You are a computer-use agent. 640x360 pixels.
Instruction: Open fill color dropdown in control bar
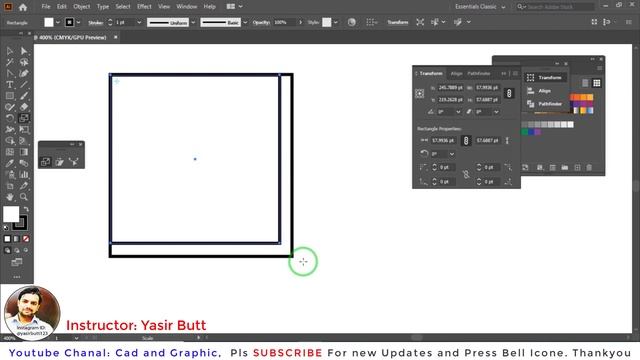[x=58, y=22]
